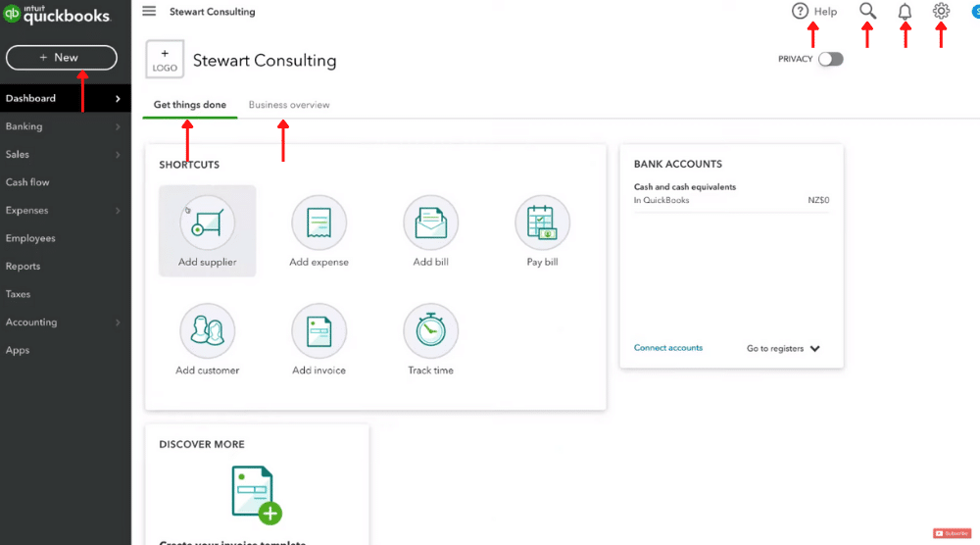
Task: Toggle the hamburger menu icon
Action: point(149,11)
